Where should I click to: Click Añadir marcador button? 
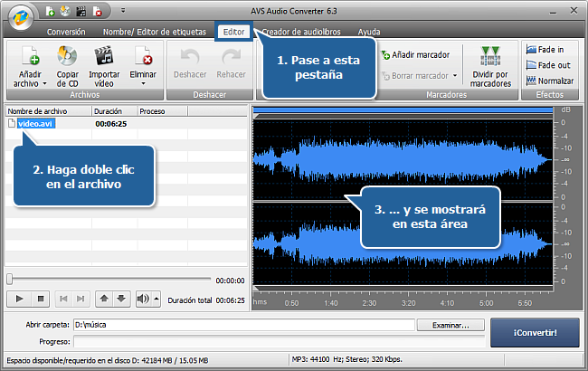416,54
